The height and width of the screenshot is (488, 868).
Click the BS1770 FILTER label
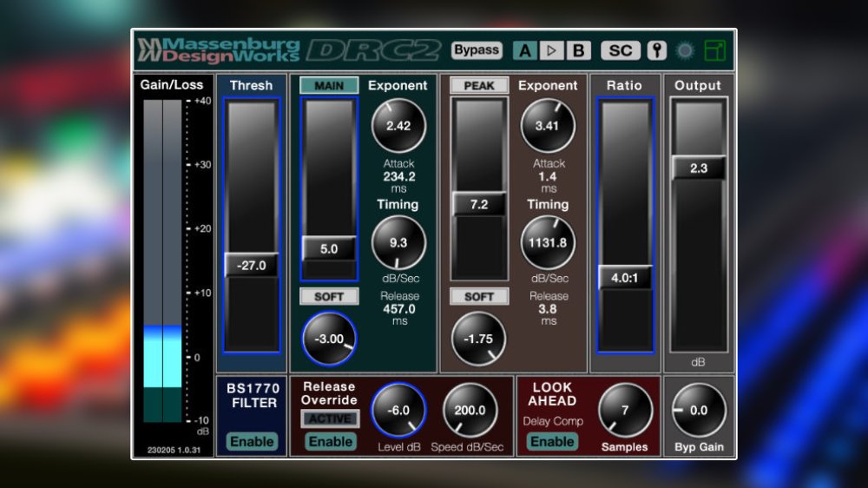254,395
